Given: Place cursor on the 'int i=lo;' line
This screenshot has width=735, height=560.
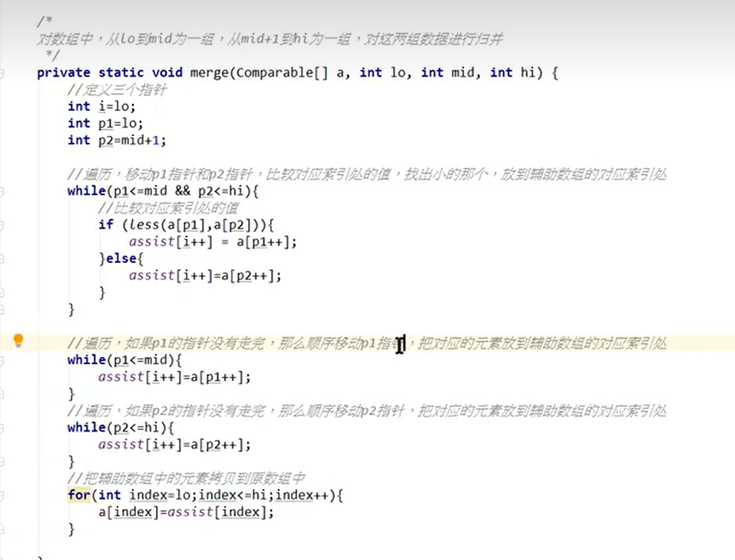Looking at the screenshot, I should [x=101, y=107].
